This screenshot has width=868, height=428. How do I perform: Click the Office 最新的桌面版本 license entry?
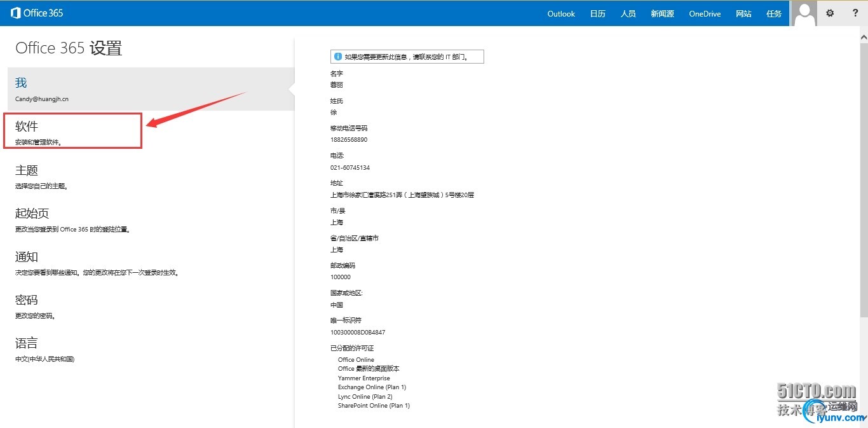[x=369, y=369]
